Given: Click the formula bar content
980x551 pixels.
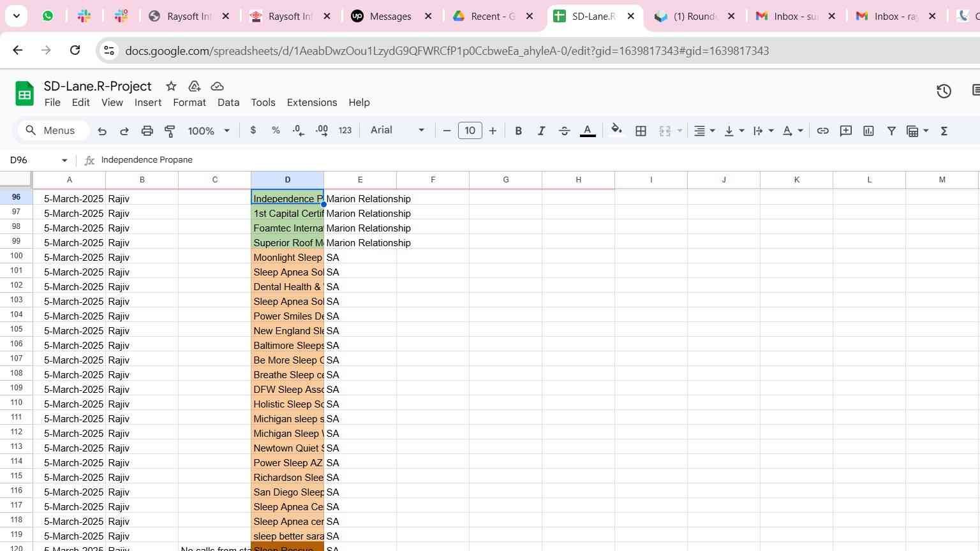Looking at the screenshot, I should click(x=147, y=160).
